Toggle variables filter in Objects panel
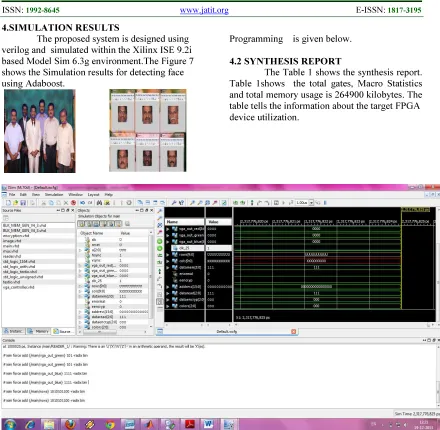The image size is (440, 430). pyautogui.click(x=119, y=224)
